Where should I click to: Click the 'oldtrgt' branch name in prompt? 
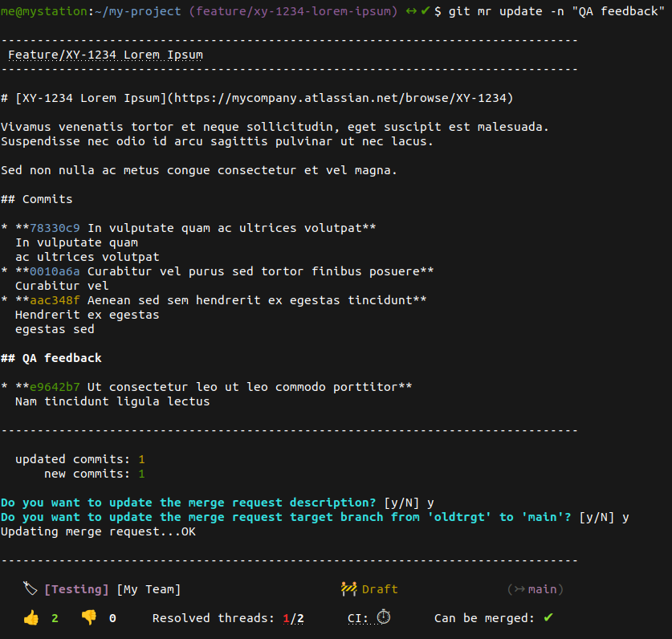click(x=459, y=517)
